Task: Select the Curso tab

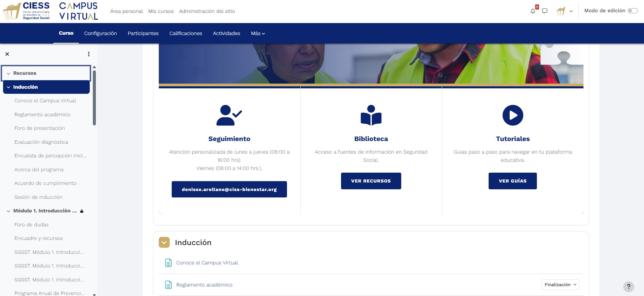Action: [x=66, y=33]
